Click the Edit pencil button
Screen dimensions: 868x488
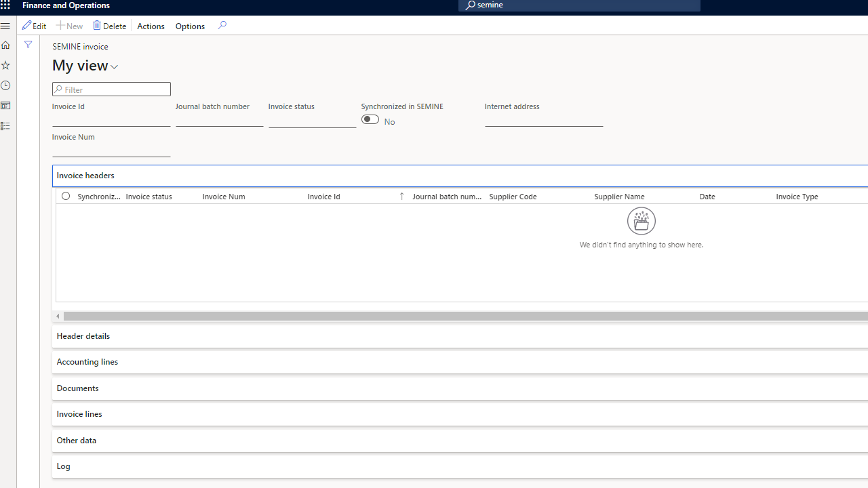coord(35,26)
